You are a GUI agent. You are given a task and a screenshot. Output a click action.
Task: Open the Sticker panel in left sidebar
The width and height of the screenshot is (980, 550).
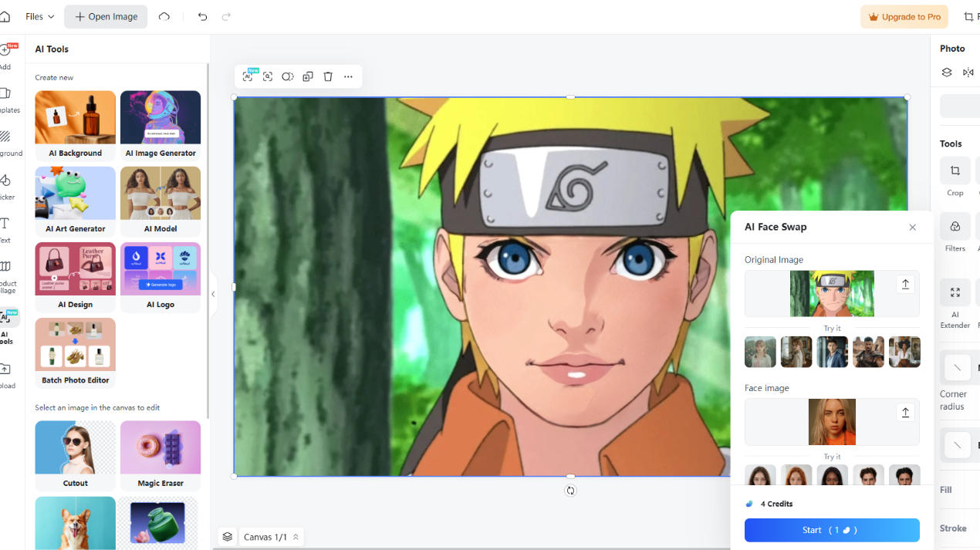pyautogui.click(x=5, y=186)
